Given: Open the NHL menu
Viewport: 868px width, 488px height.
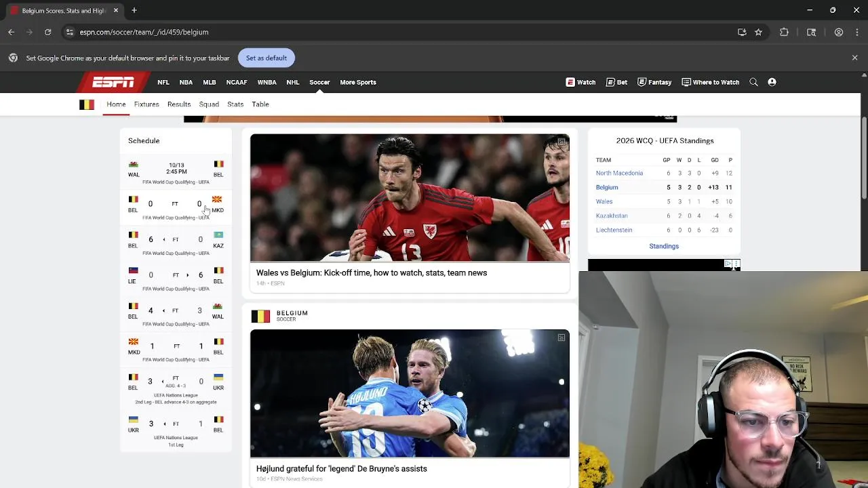Looking at the screenshot, I should pyautogui.click(x=293, y=82).
